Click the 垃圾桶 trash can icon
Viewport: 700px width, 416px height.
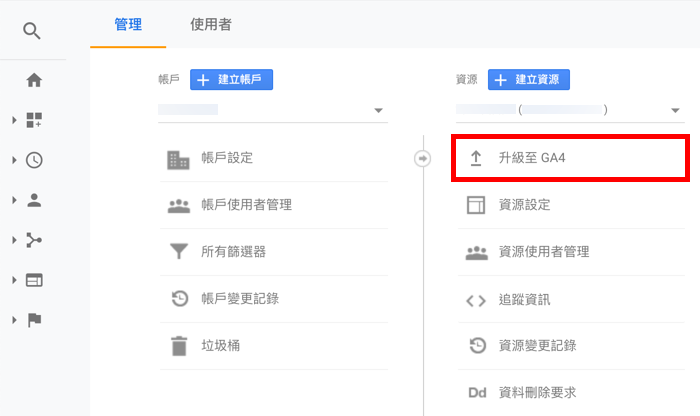coord(179,346)
